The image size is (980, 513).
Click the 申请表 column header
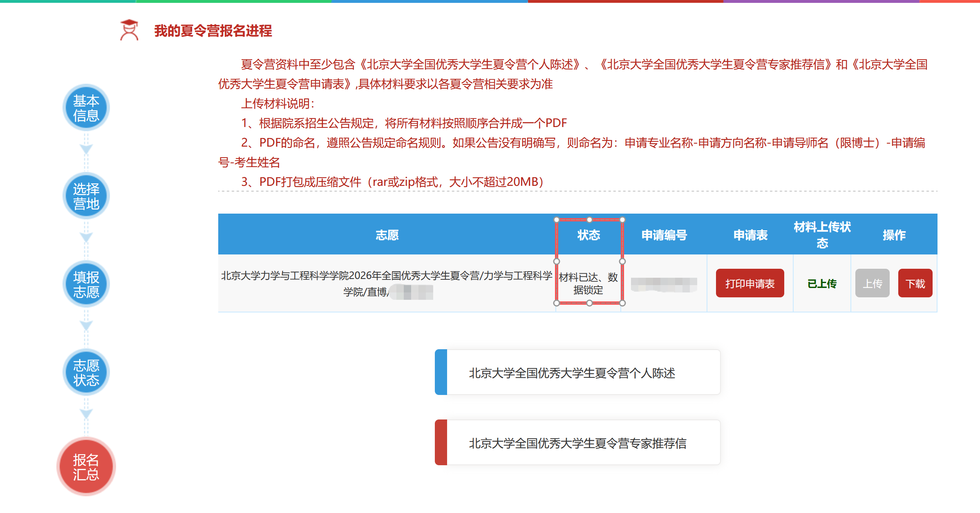(750, 235)
